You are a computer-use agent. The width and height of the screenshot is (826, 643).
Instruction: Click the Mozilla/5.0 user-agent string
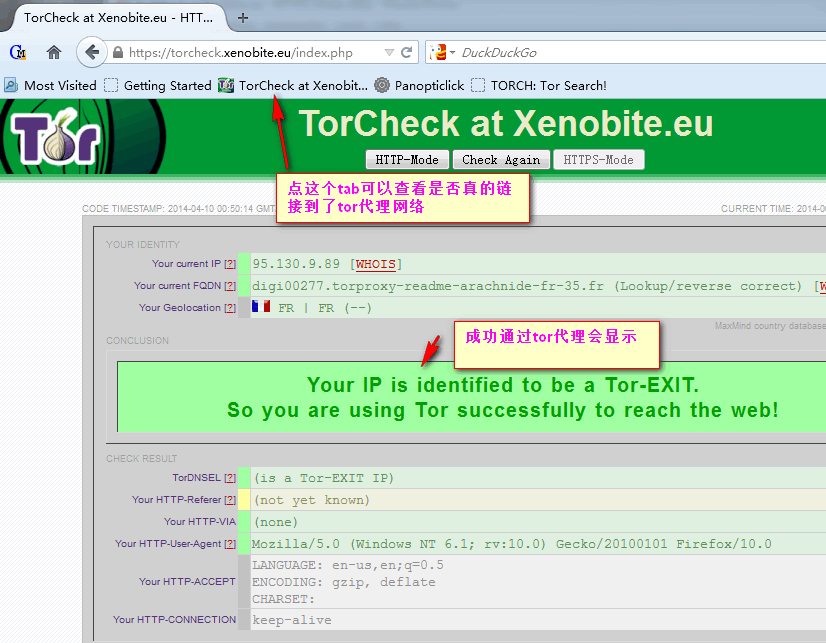512,544
